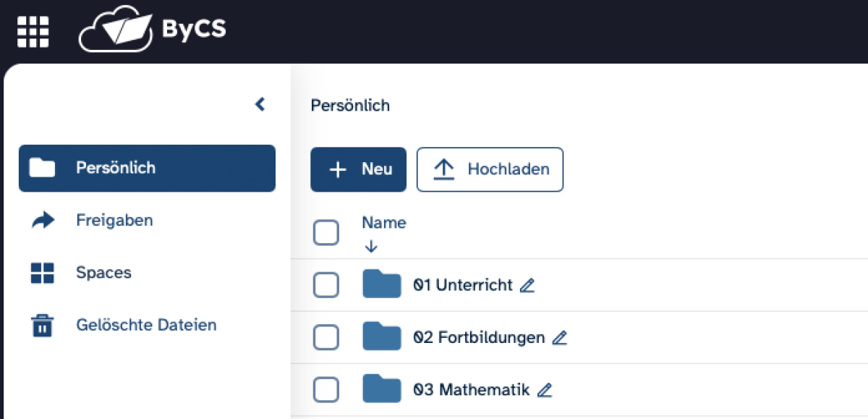This screenshot has height=419, width=868.
Task: Click the ByCS cloud logo
Action: click(152, 30)
